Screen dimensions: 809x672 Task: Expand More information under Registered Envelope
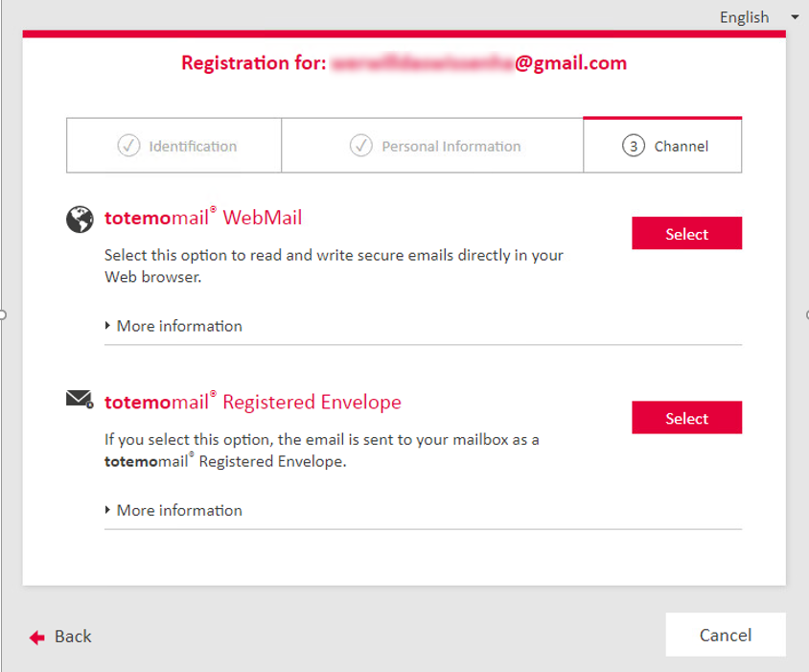coord(173,510)
